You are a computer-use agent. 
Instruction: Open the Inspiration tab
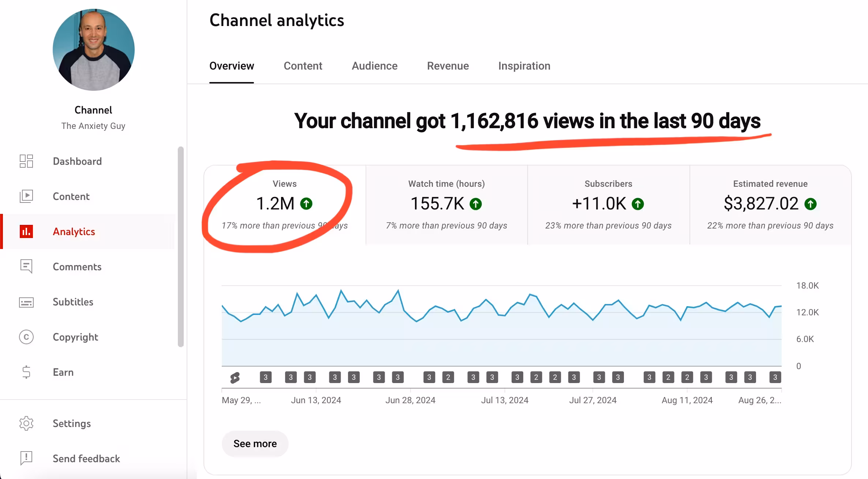click(x=524, y=66)
